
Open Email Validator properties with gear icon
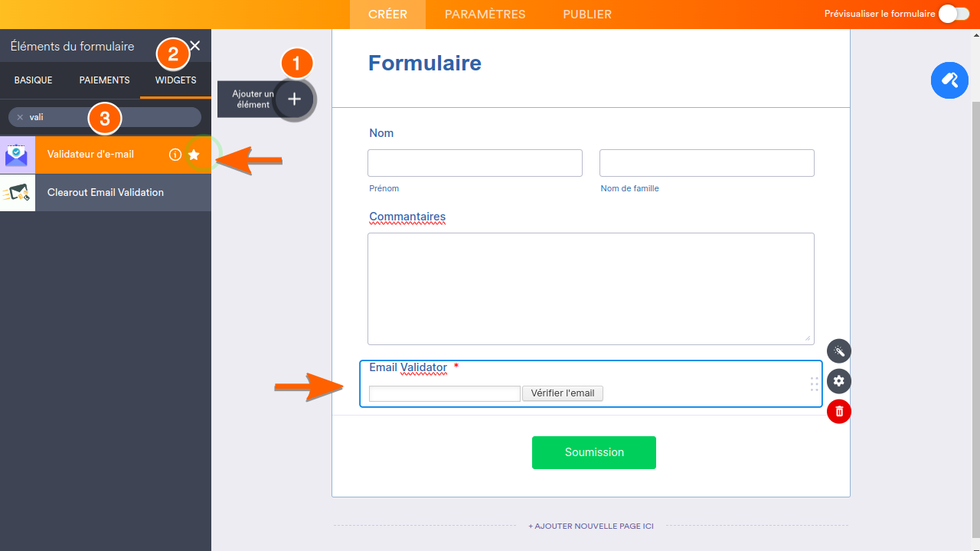click(x=838, y=381)
